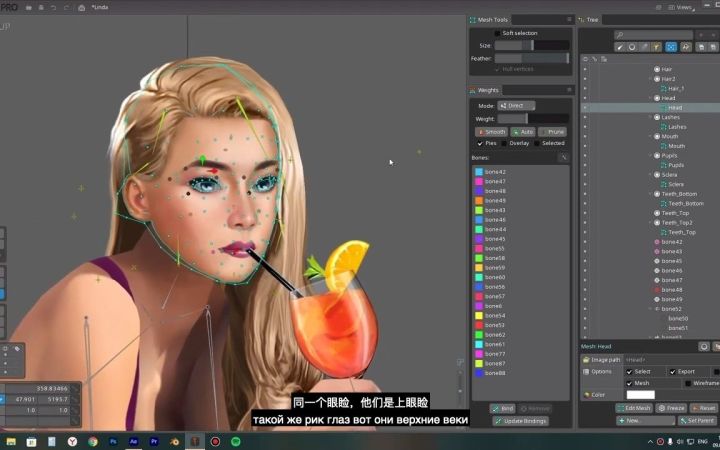This screenshot has width=720, height=450.
Task: Click the yellow Tree filter icon
Action: 656,47
